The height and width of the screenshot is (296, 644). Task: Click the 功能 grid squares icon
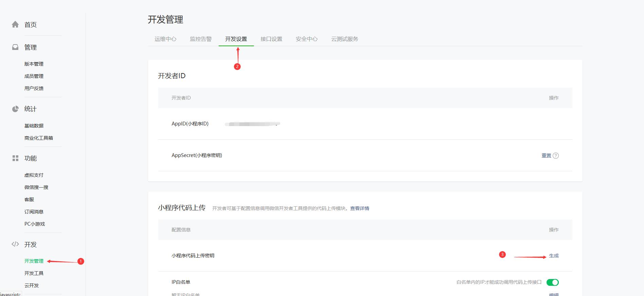[x=15, y=158]
